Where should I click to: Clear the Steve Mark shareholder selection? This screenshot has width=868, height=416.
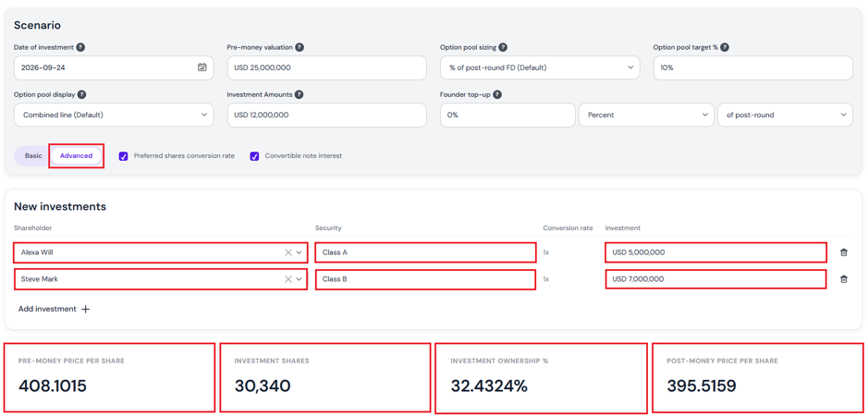[x=287, y=279]
